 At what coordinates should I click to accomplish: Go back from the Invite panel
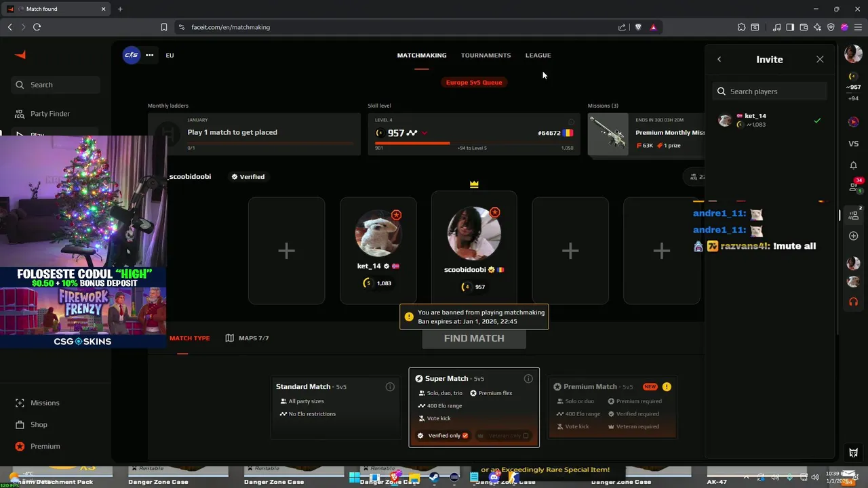point(719,60)
